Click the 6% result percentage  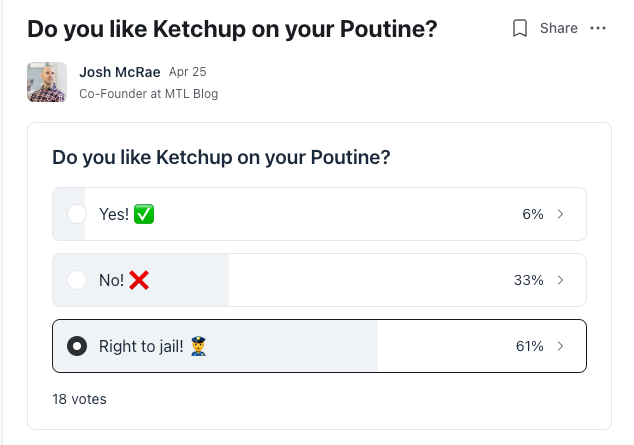532,214
